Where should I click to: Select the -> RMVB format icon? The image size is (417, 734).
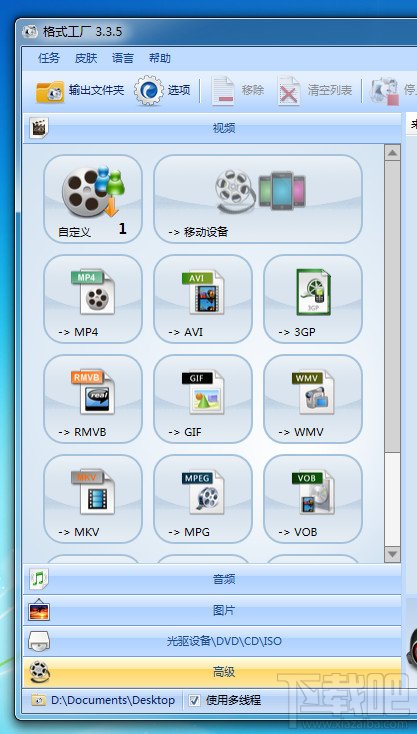click(93, 398)
